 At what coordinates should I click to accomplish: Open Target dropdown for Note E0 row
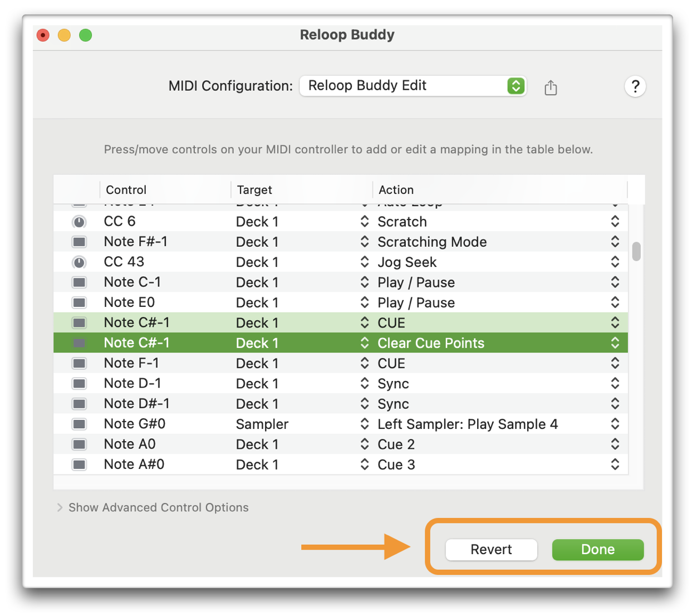point(365,302)
